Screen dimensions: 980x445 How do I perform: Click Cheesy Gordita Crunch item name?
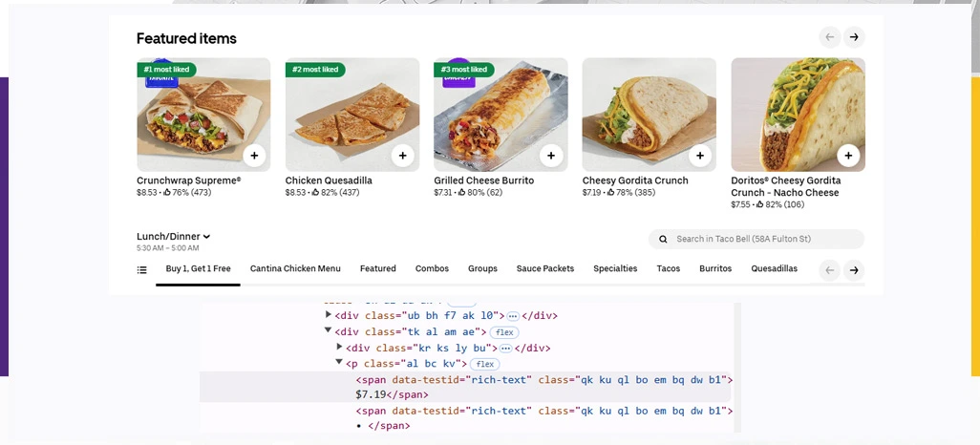coord(635,180)
